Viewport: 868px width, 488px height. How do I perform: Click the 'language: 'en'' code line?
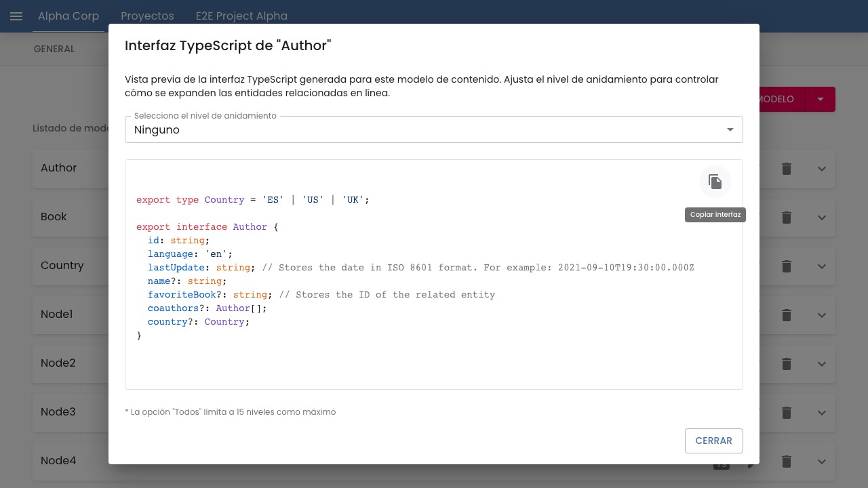[191, 254]
